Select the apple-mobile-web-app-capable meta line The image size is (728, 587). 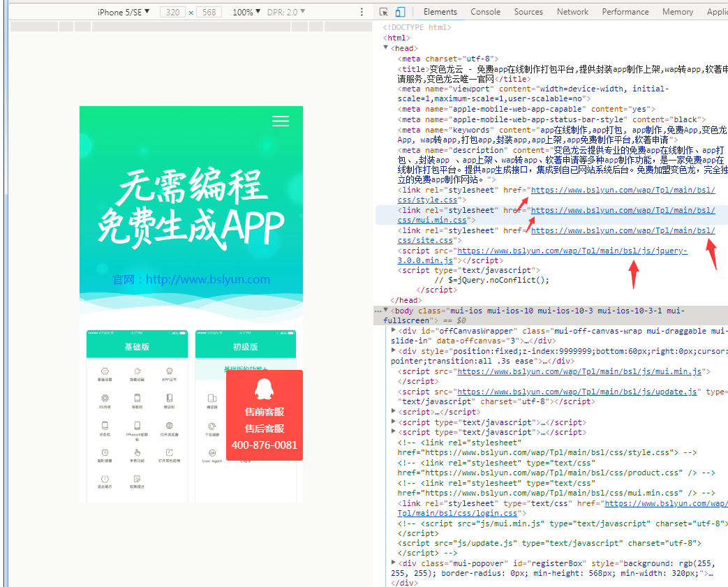tap(526, 109)
